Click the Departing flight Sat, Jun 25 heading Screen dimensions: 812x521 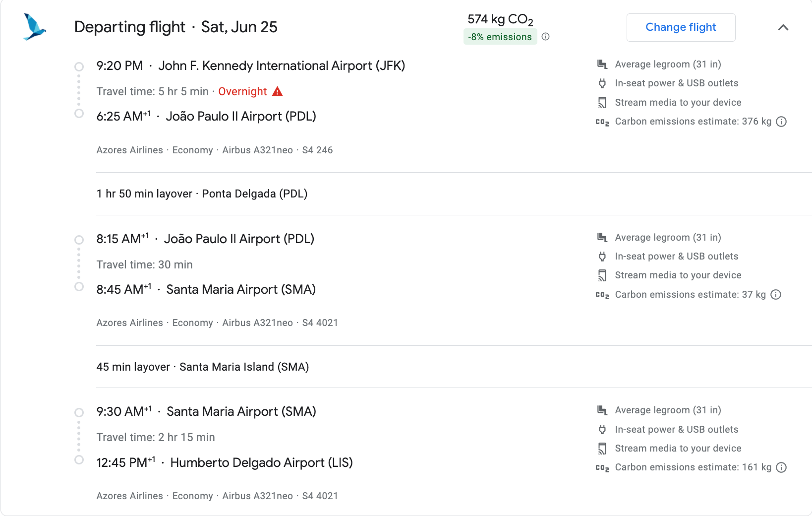pyautogui.click(x=175, y=27)
